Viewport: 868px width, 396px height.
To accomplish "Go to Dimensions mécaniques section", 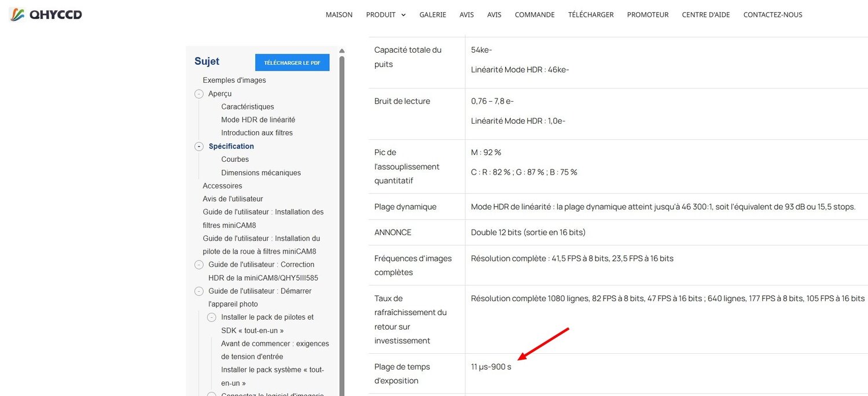I will pyautogui.click(x=261, y=173).
